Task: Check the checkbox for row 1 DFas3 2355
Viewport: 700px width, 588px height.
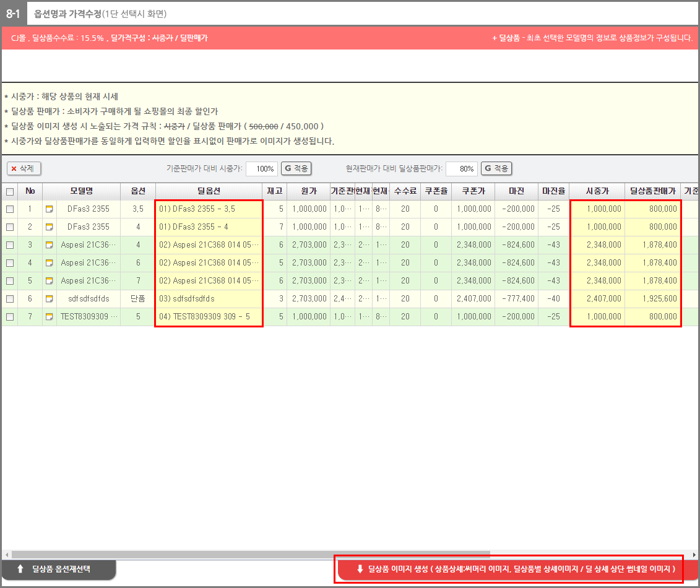Action: pos(9,209)
